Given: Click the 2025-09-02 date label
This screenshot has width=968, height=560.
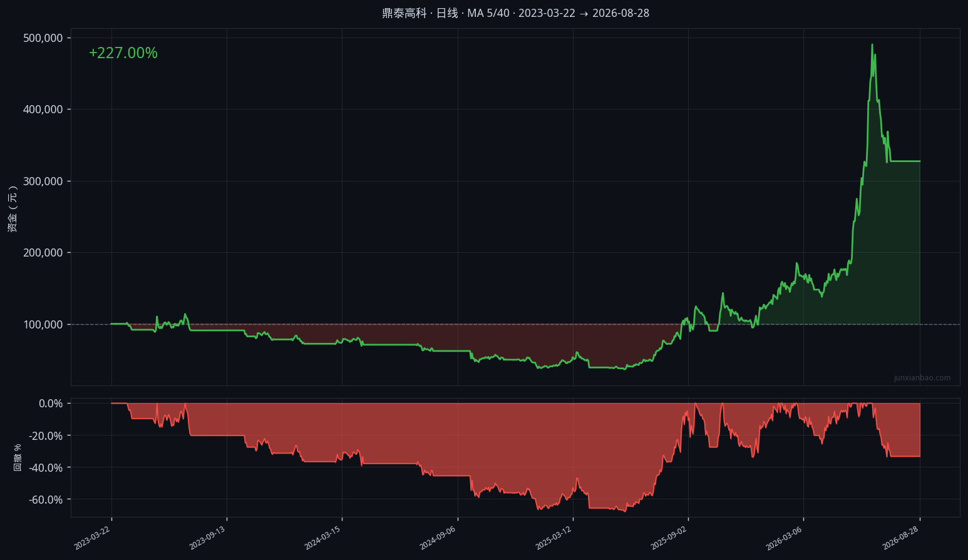Looking at the screenshot, I should click(x=669, y=537).
